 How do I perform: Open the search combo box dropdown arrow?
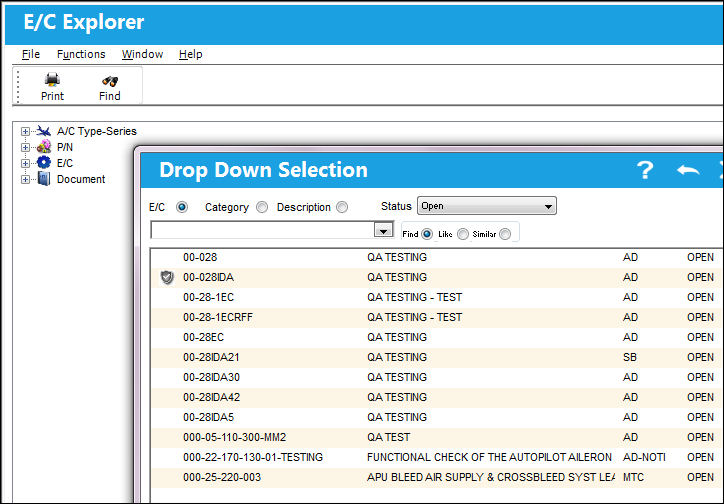point(384,230)
